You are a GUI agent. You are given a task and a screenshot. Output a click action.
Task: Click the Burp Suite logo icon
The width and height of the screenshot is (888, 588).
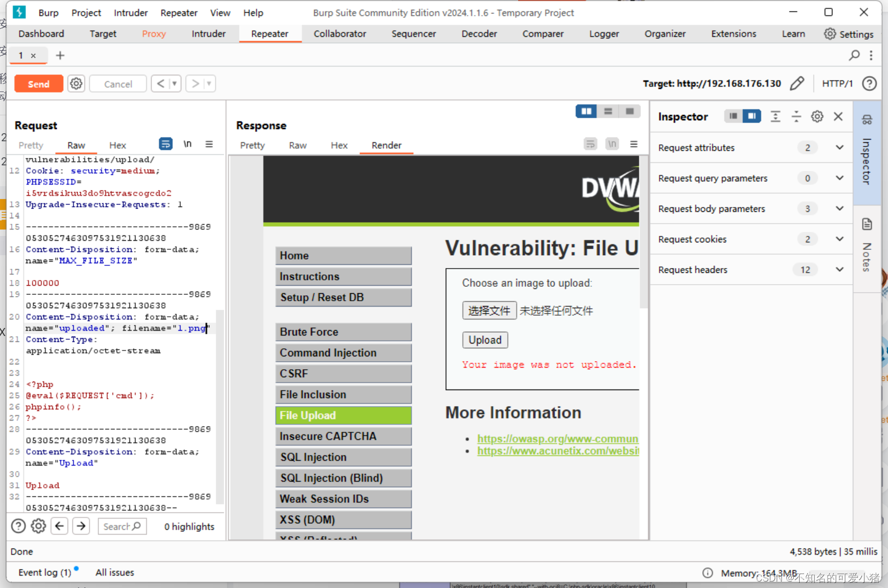tap(19, 12)
